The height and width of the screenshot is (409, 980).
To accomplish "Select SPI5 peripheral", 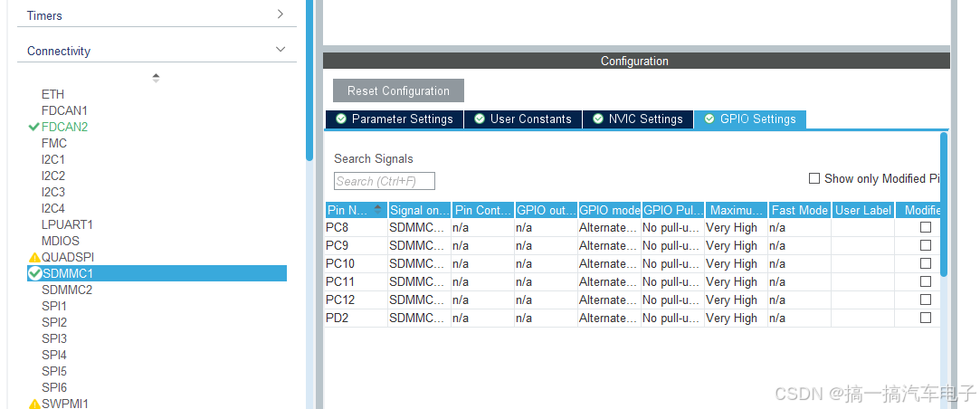I will [x=53, y=371].
